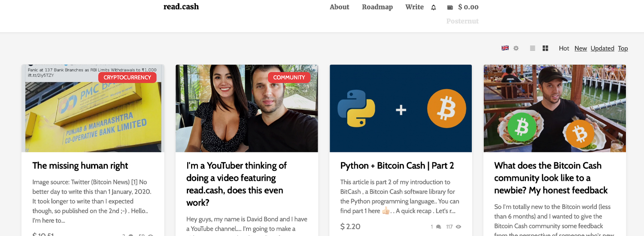Sort feed by New

click(581, 48)
